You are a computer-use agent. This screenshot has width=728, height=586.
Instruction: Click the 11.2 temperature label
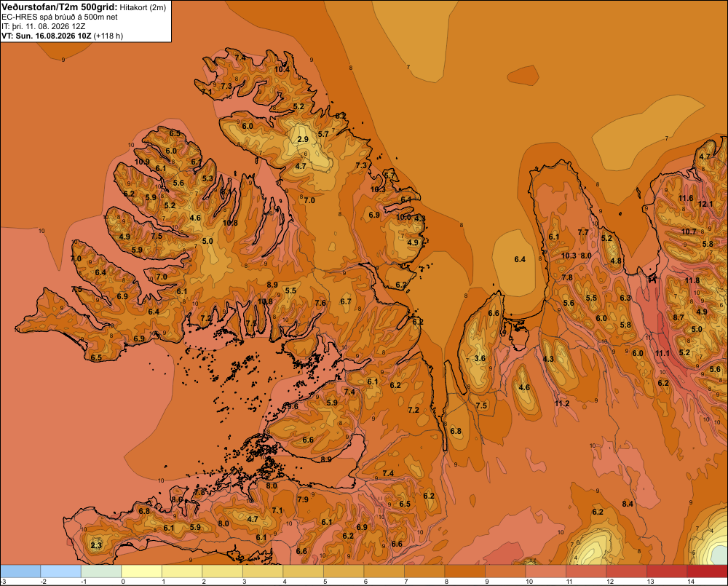click(x=562, y=403)
